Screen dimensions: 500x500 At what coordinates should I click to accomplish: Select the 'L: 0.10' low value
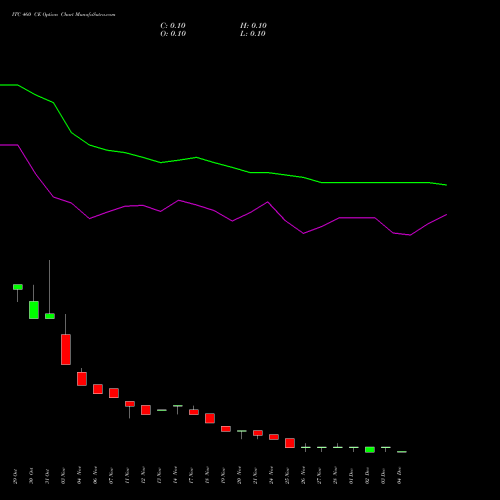point(253,34)
